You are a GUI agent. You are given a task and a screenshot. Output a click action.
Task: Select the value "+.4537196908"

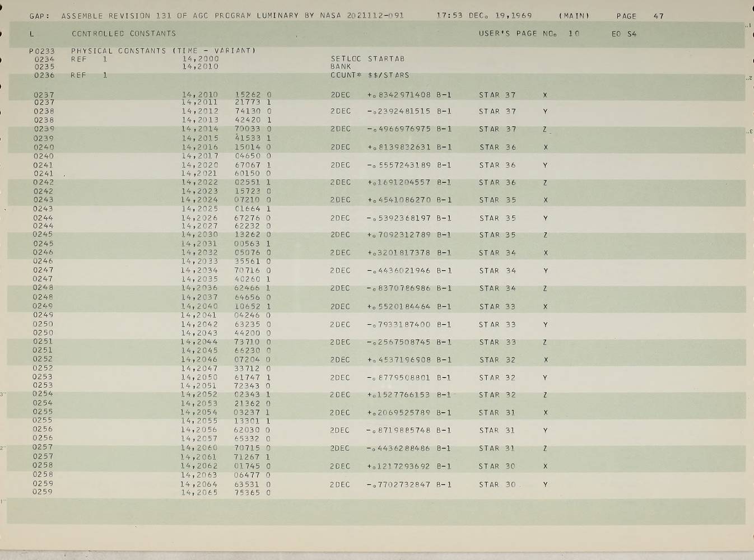[x=399, y=360]
